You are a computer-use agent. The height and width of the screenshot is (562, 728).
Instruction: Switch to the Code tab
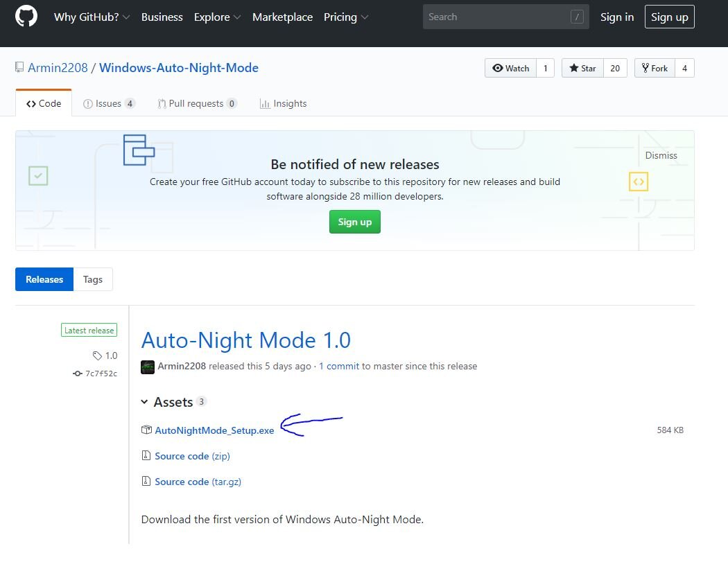44,103
